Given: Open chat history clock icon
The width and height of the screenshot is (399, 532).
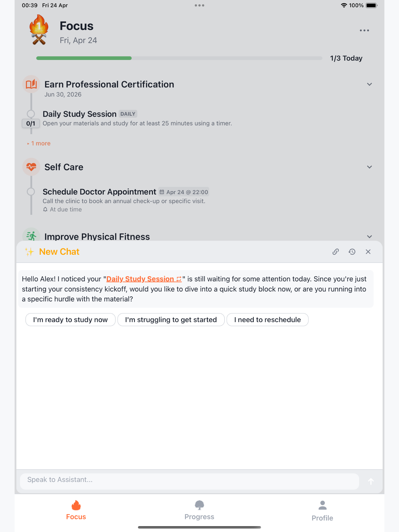Looking at the screenshot, I should click(352, 252).
